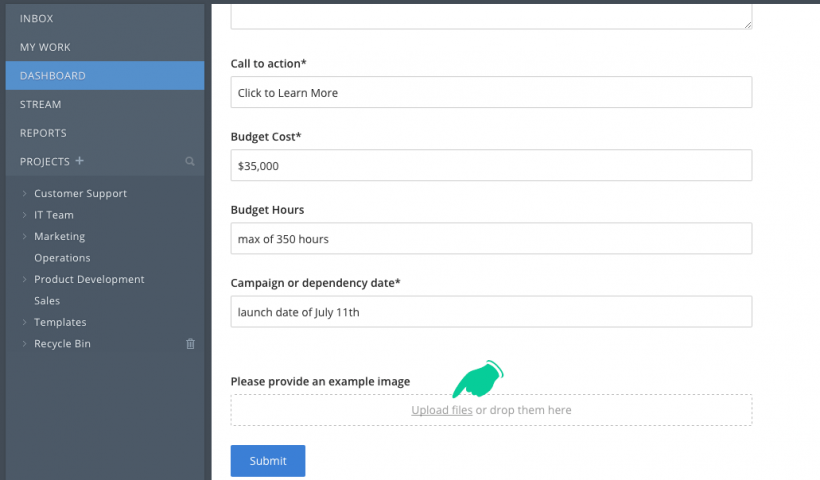Expand the Templates folder chevron
Viewport: 820px width, 480px height.
pyautogui.click(x=25, y=322)
